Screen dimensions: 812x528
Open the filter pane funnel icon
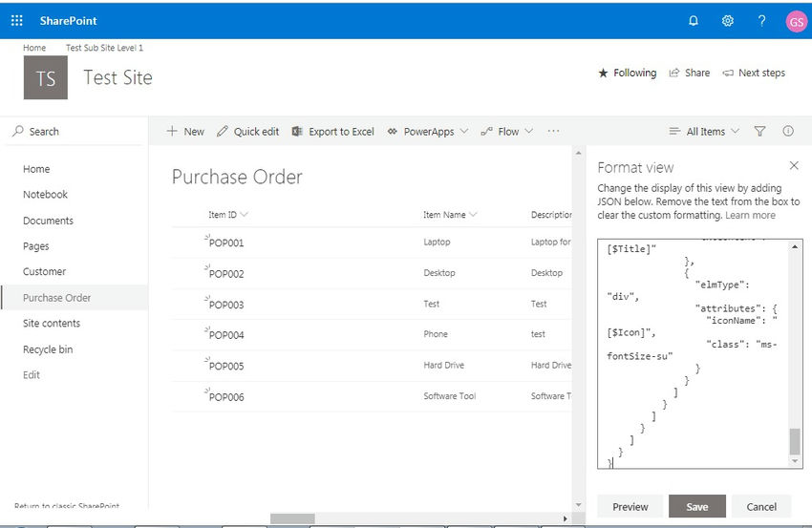click(759, 132)
